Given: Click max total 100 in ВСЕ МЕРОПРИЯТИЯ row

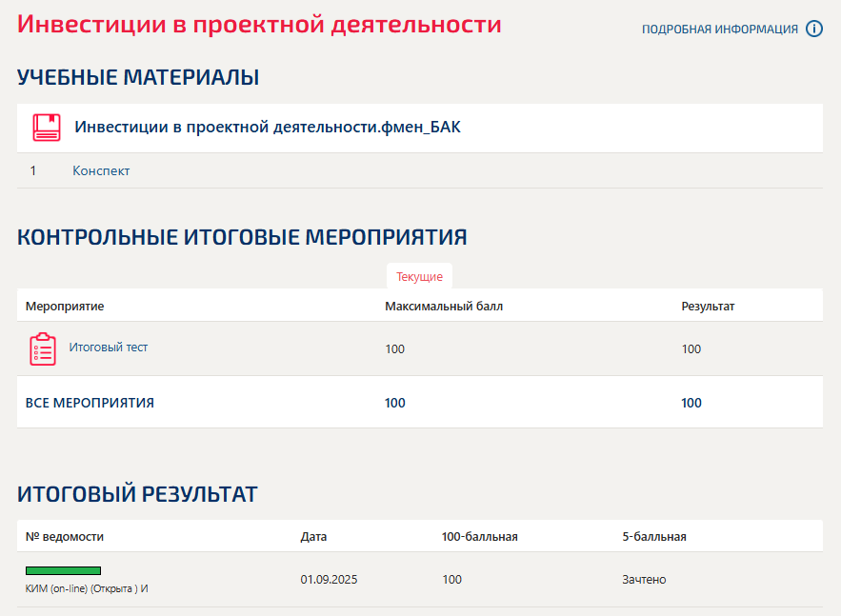Looking at the screenshot, I should (x=394, y=403).
